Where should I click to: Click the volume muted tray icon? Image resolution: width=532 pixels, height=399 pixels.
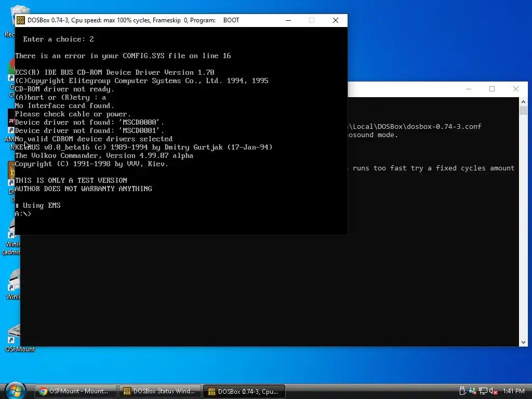(493, 391)
